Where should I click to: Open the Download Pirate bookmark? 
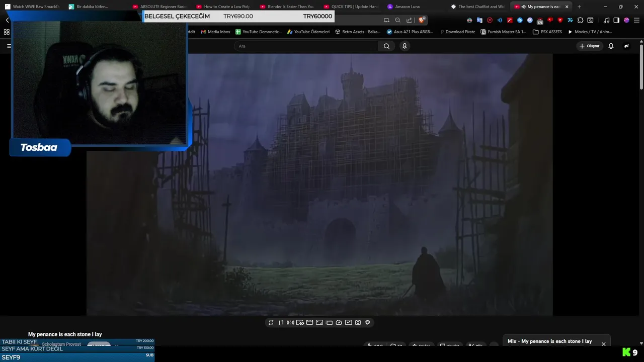tap(457, 32)
